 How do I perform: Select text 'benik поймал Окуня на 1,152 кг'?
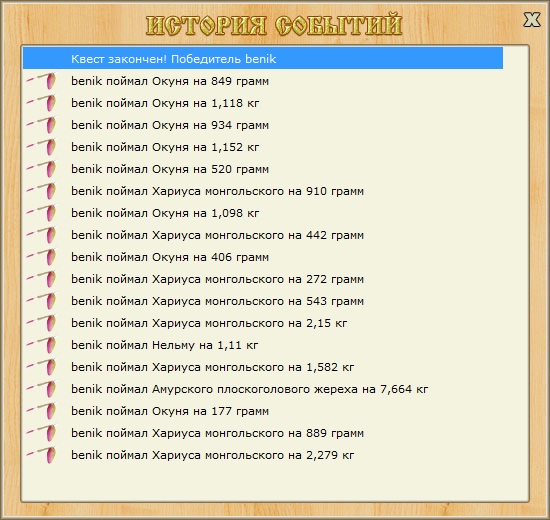[x=165, y=147]
